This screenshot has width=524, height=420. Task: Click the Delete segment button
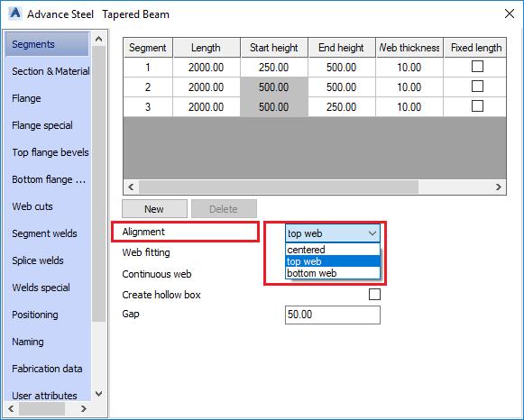coord(224,209)
